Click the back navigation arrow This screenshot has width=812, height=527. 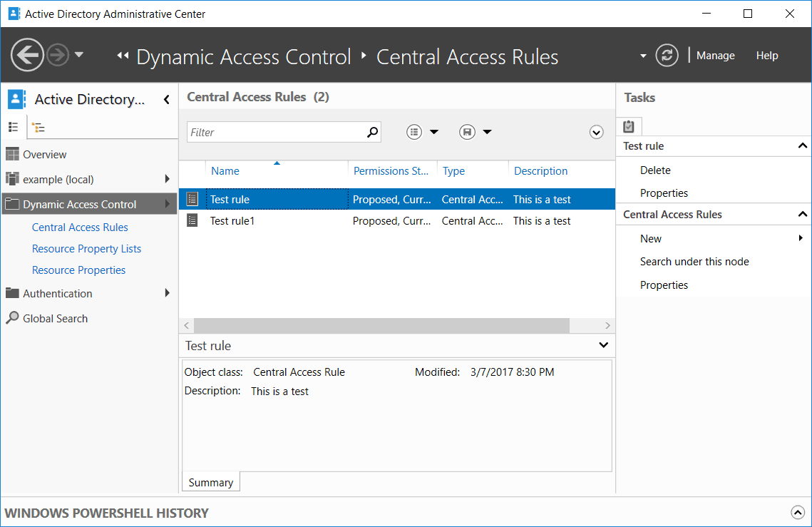[27, 55]
